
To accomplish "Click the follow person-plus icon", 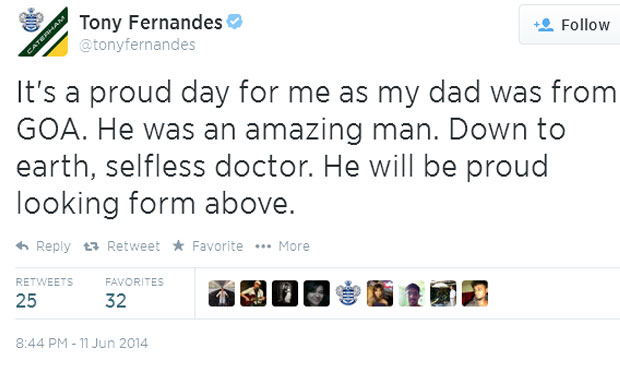I will 543,25.
